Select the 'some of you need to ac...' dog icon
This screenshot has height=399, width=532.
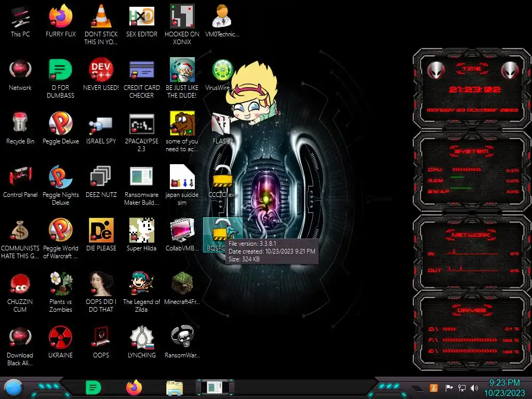point(182,131)
